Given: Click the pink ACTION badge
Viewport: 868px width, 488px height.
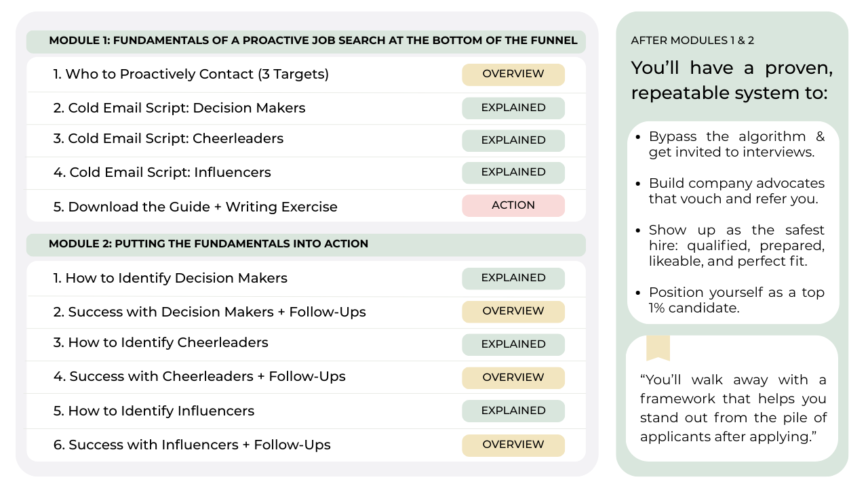Looking at the screenshot, I should [513, 205].
